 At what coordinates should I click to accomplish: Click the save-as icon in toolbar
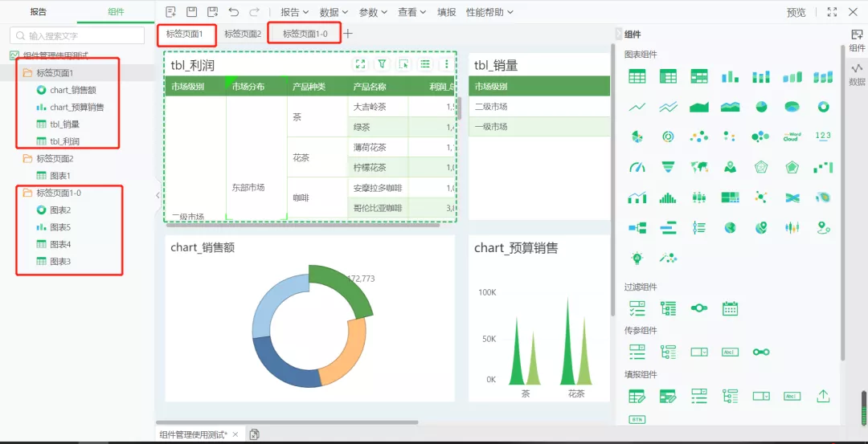click(212, 11)
